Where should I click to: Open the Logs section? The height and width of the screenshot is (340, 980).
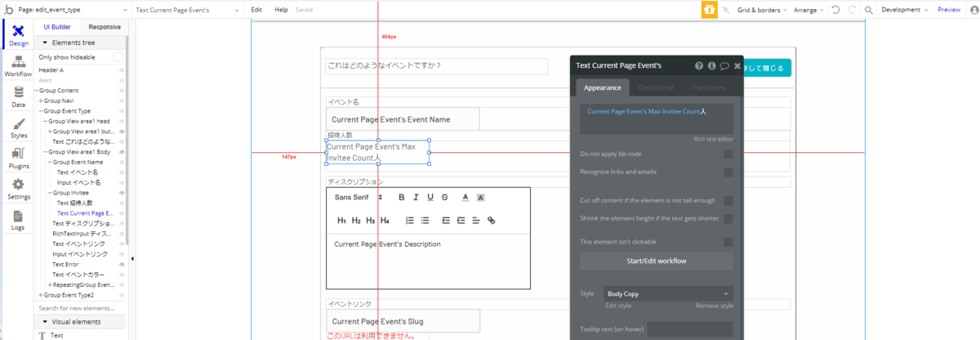18,219
